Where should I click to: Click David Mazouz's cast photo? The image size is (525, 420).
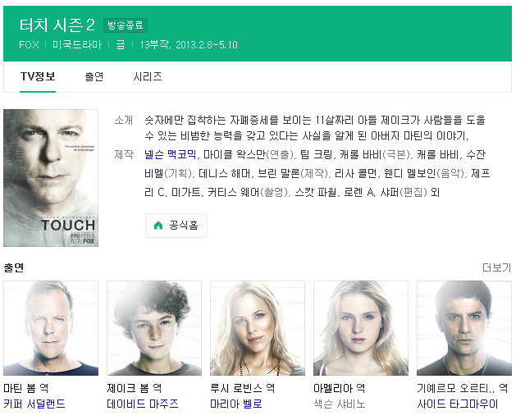[x=154, y=328]
